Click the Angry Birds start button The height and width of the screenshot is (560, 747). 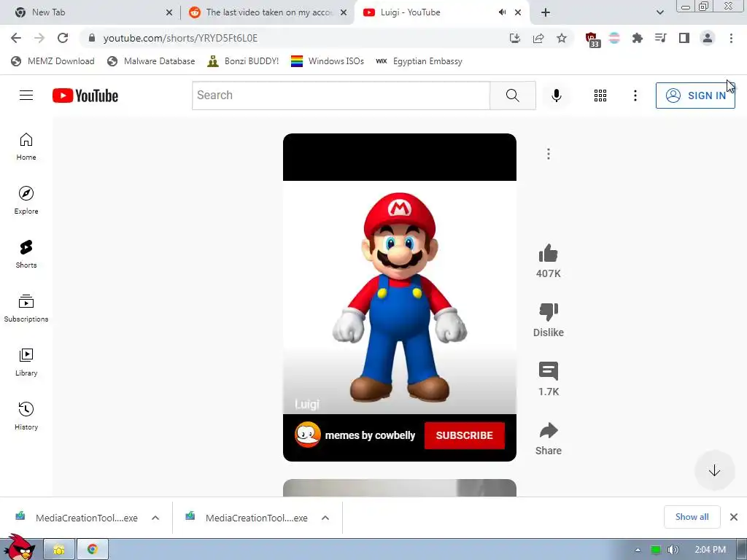tap(19, 547)
